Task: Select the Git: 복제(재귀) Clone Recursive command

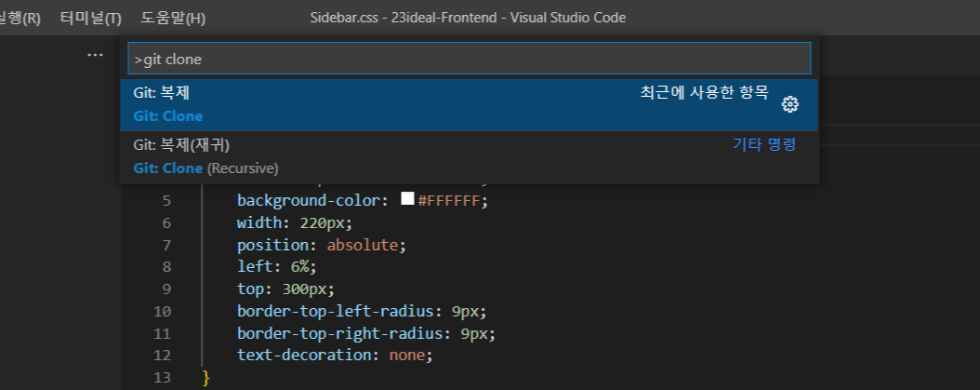Action: click(x=469, y=157)
